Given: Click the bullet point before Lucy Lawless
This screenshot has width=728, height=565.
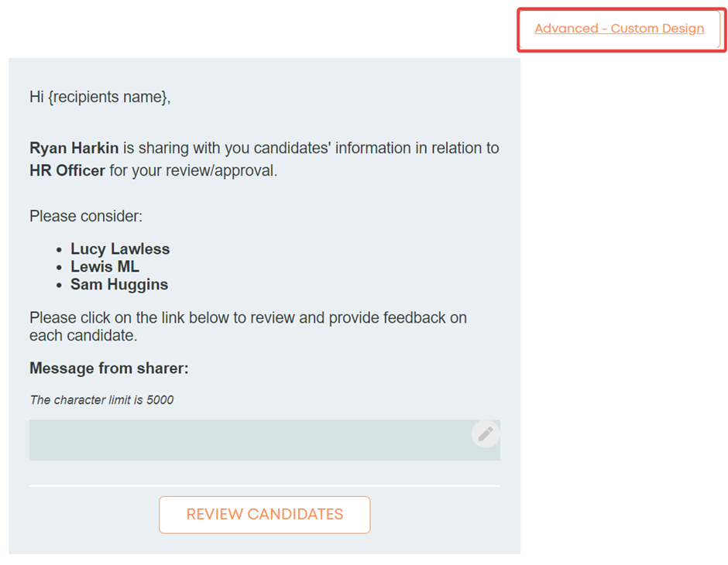Looking at the screenshot, I should click(59, 251).
